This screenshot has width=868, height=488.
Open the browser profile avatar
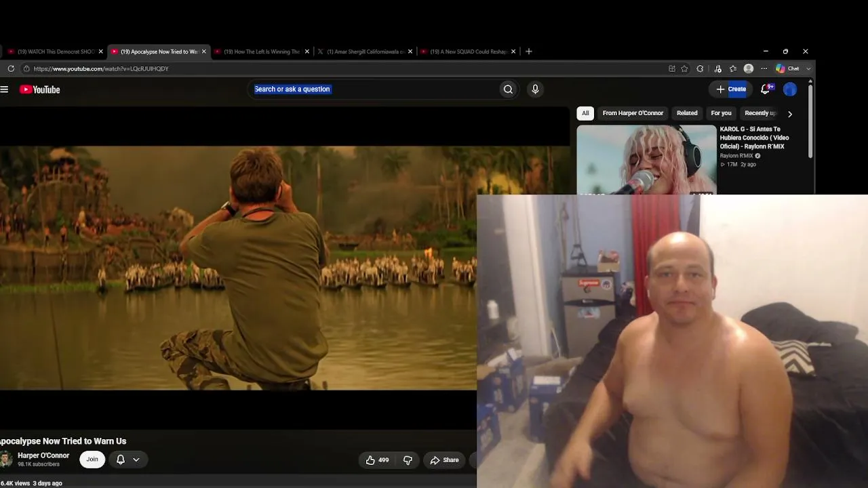click(x=749, y=68)
